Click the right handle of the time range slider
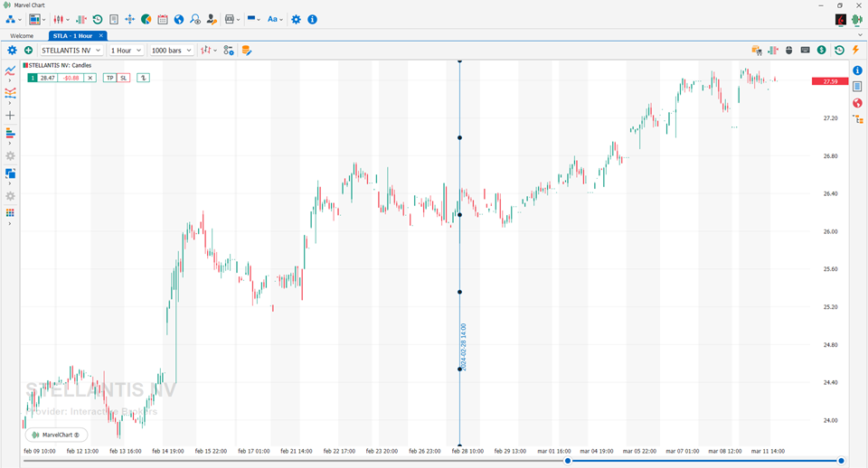This screenshot has height=468, width=868. pyautogui.click(x=841, y=461)
